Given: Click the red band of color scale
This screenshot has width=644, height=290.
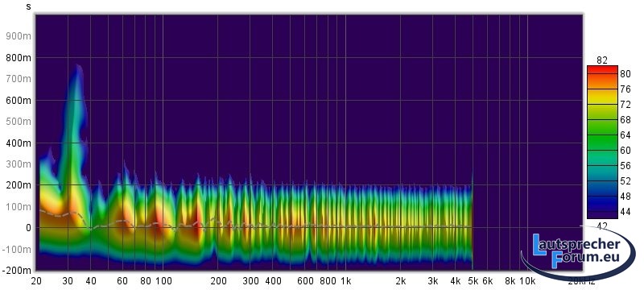Looking at the screenshot, I should point(602,71).
